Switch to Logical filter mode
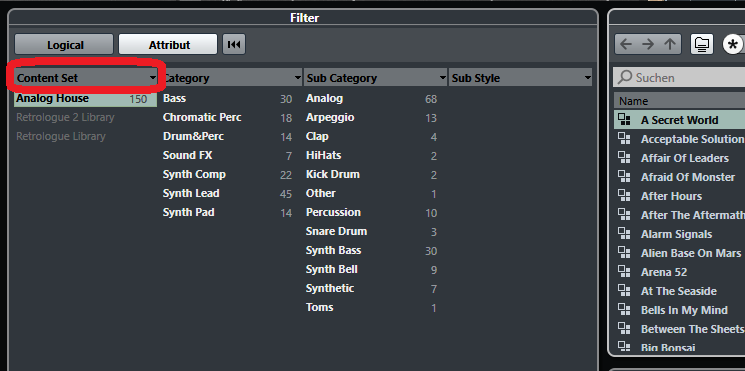The height and width of the screenshot is (371, 745). pos(64,45)
